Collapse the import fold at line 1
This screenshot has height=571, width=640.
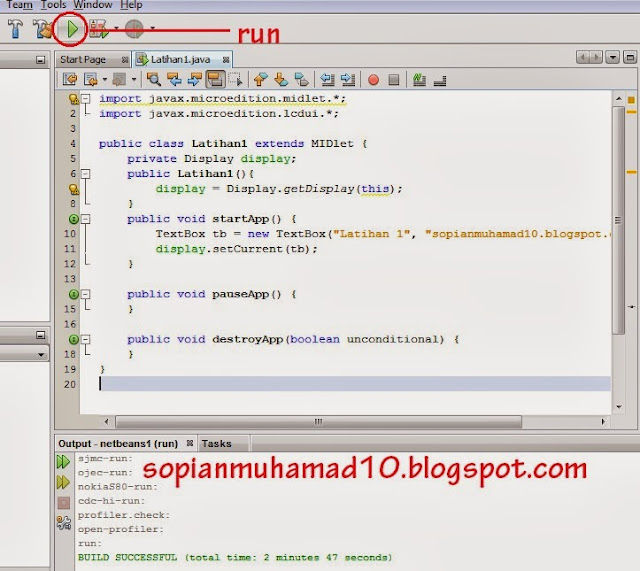(x=86, y=98)
